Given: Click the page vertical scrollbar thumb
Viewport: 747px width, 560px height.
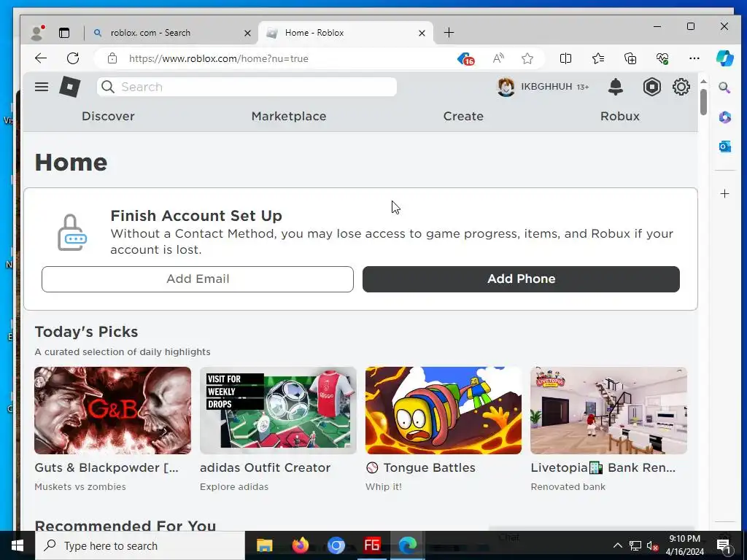Looking at the screenshot, I should click(703, 102).
